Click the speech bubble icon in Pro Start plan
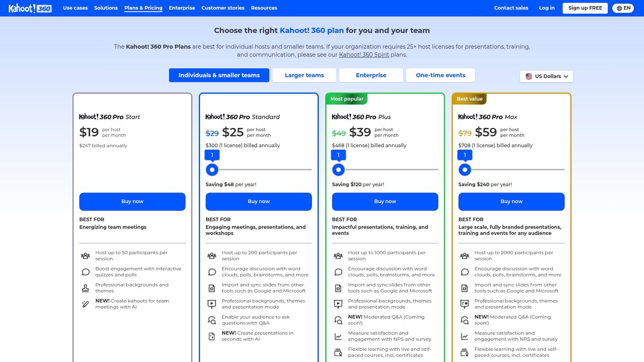The width and height of the screenshot is (644, 362). coord(85,272)
